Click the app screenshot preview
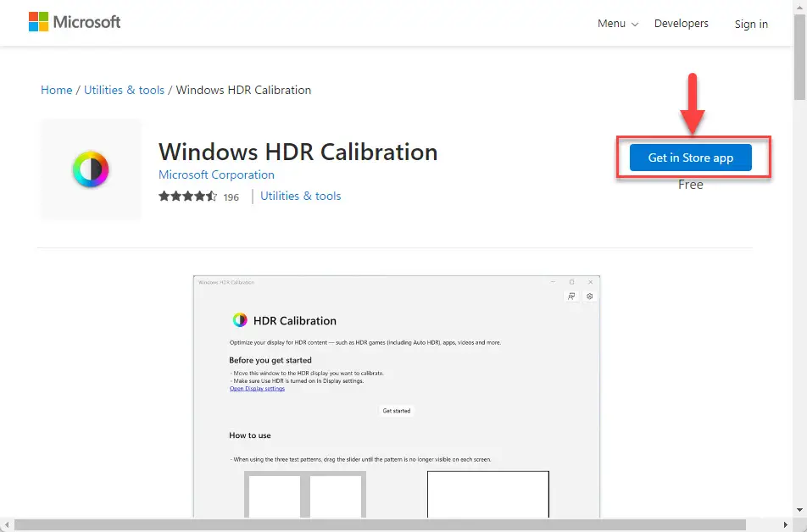The height and width of the screenshot is (532, 807). tap(396, 398)
